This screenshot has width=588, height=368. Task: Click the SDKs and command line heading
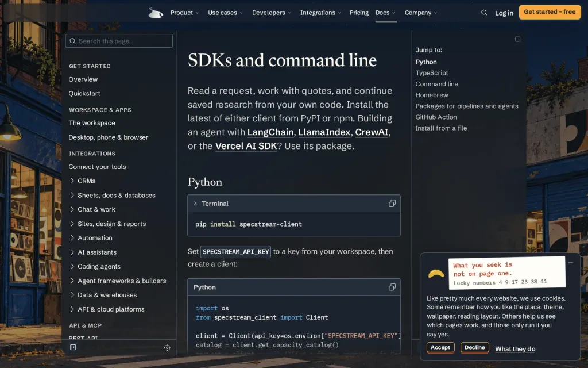282,60
